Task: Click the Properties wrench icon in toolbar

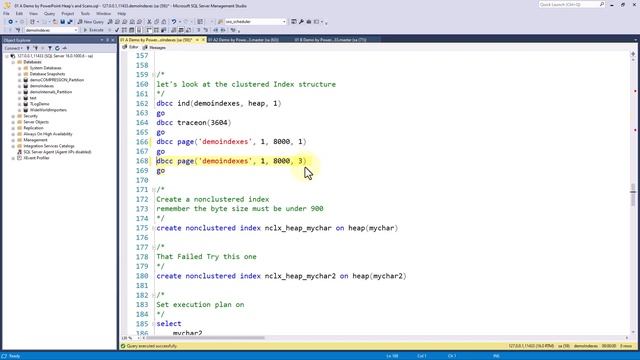Action: [x=301, y=22]
